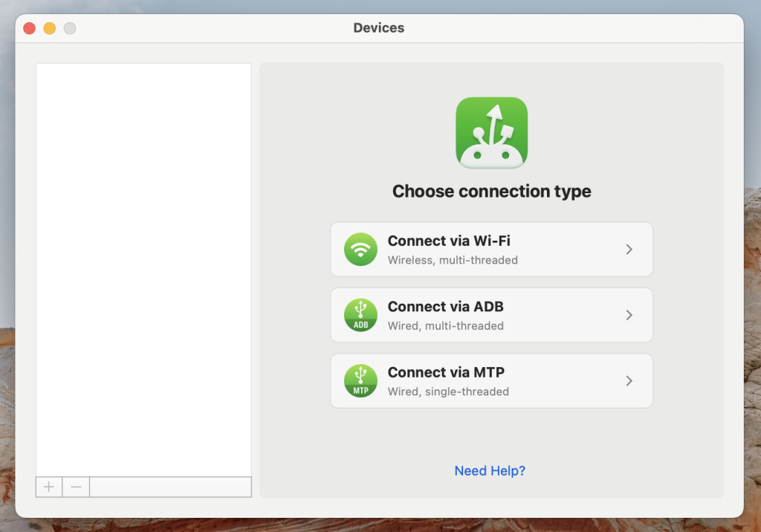Remove a device with the minus icon
Screen dimensions: 761x532
click(76, 487)
